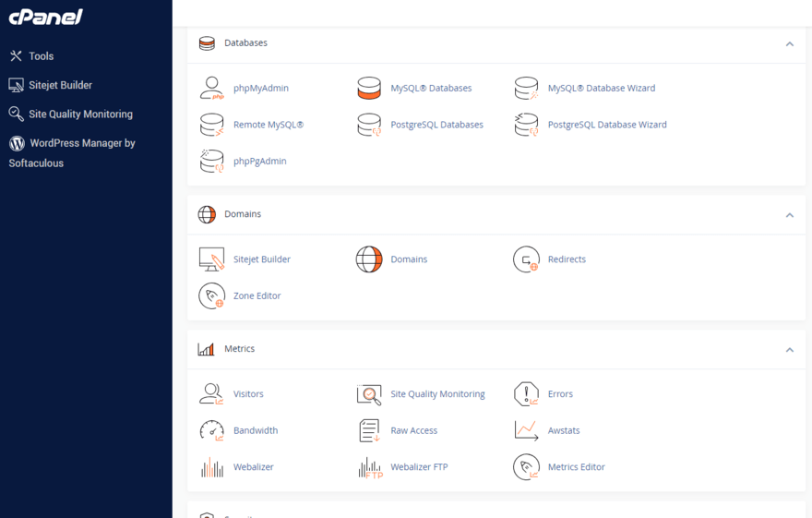Click the MySQL Databases icon
The image size is (812, 518).
[369, 88]
